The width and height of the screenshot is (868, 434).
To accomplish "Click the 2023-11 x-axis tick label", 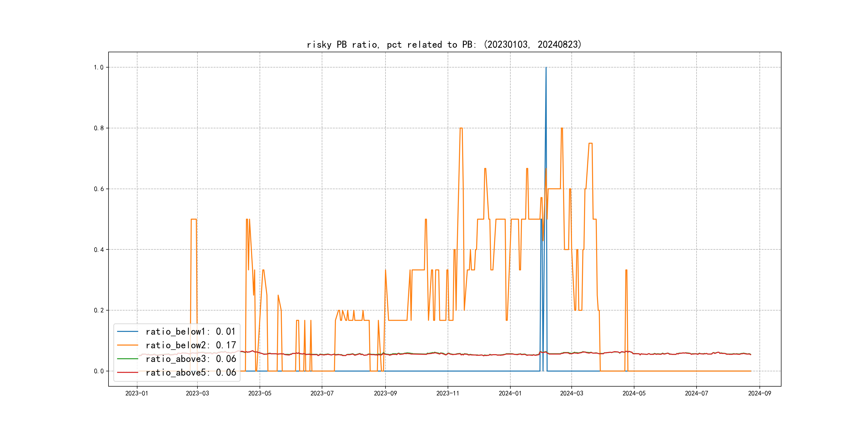I will click(x=447, y=393).
